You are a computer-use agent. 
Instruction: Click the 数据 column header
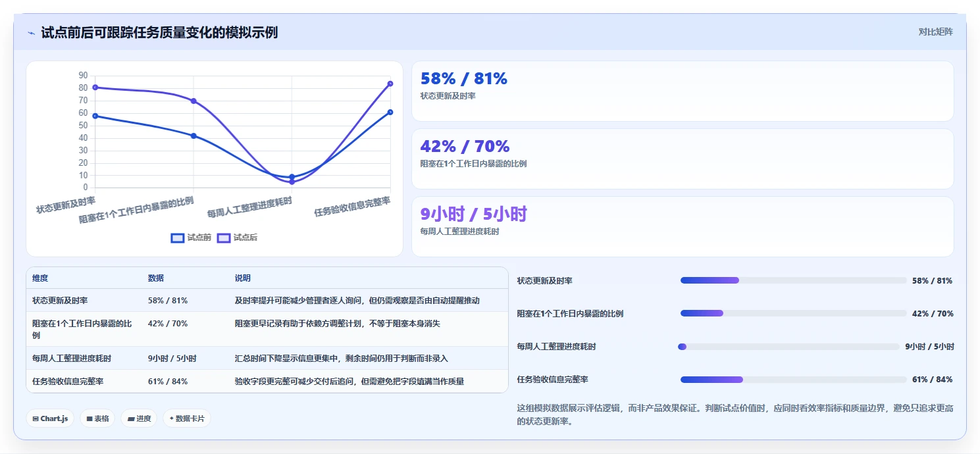point(156,278)
